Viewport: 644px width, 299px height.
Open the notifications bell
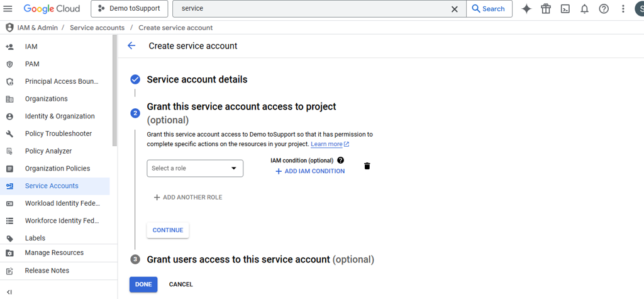pyautogui.click(x=584, y=9)
